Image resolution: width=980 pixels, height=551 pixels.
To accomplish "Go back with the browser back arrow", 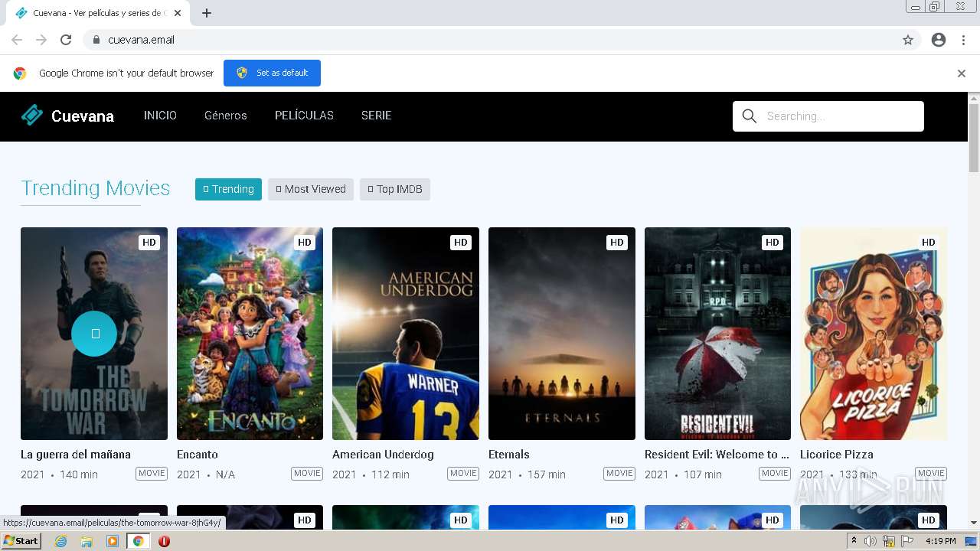I will click(x=17, y=40).
